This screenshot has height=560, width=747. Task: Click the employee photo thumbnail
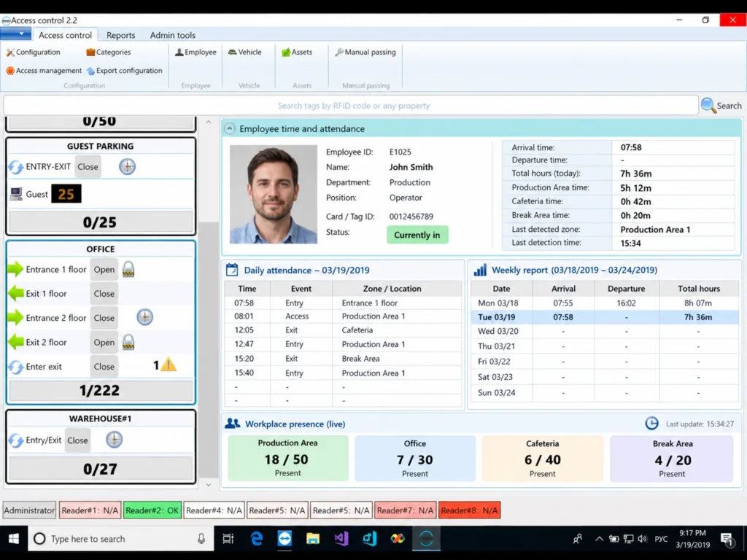click(x=274, y=194)
